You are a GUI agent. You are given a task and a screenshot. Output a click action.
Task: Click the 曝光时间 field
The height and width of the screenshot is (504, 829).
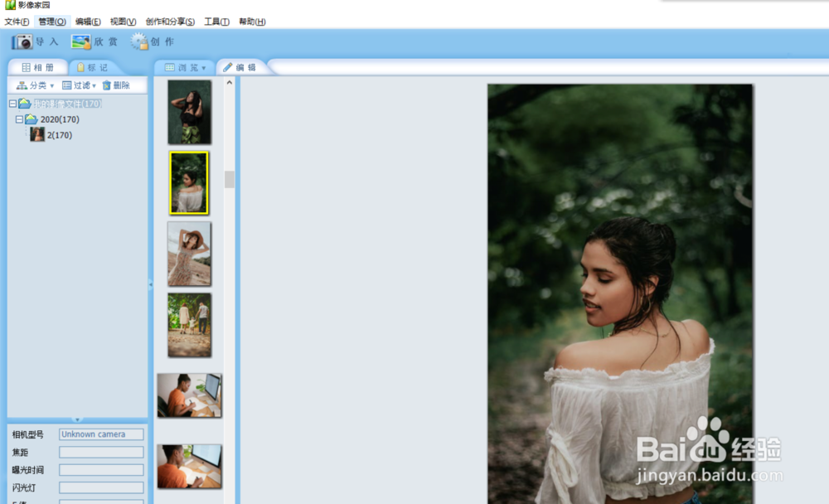tap(101, 470)
